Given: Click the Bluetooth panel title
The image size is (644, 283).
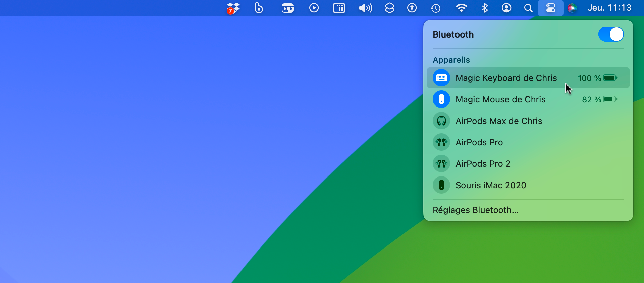Looking at the screenshot, I should [453, 34].
